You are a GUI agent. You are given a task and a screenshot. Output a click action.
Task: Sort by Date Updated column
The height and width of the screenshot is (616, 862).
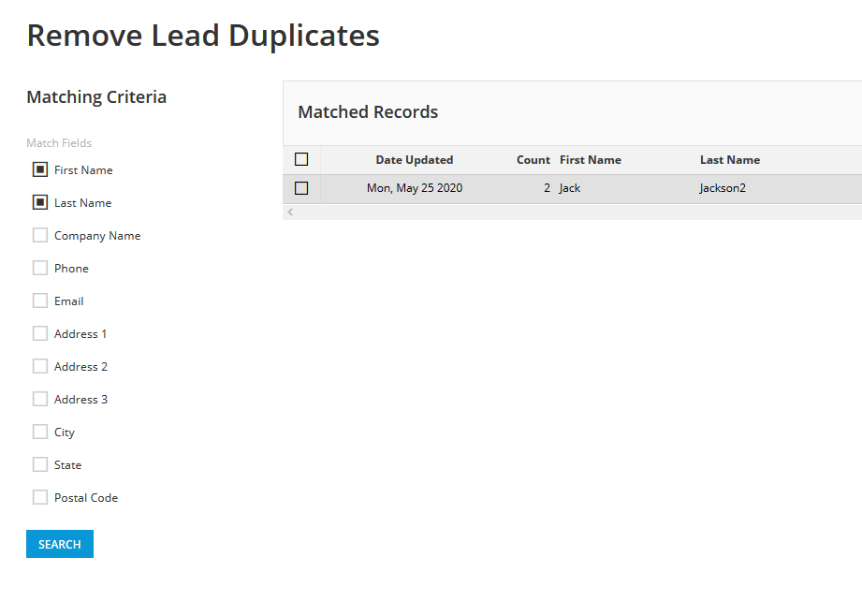point(415,160)
